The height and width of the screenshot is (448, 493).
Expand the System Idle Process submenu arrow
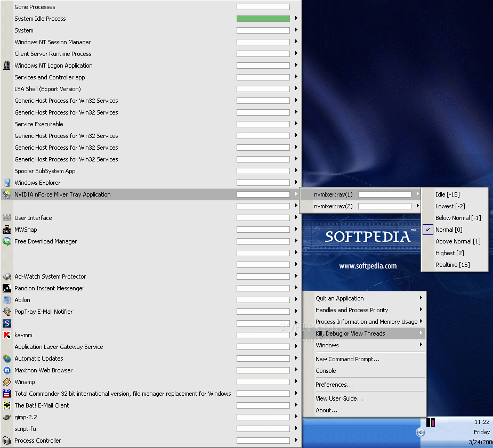click(296, 18)
